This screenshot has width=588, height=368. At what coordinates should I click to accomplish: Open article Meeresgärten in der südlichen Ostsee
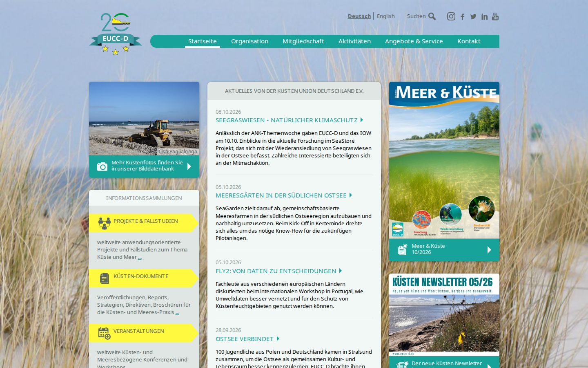click(281, 195)
